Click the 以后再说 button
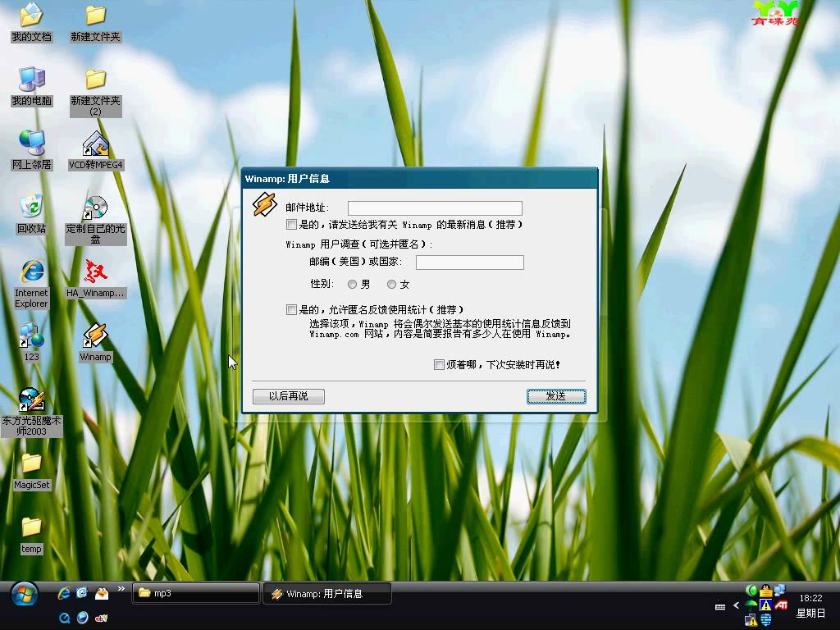840x630 pixels. (289, 396)
